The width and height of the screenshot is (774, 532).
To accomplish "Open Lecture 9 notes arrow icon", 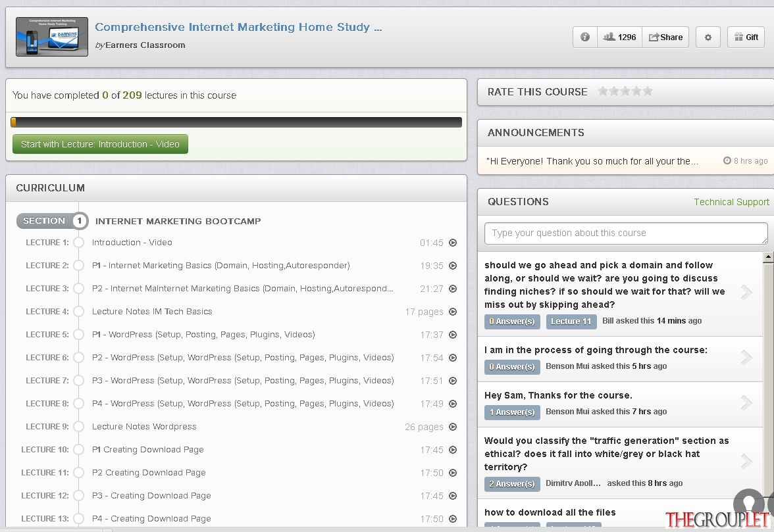I will click(453, 427).
